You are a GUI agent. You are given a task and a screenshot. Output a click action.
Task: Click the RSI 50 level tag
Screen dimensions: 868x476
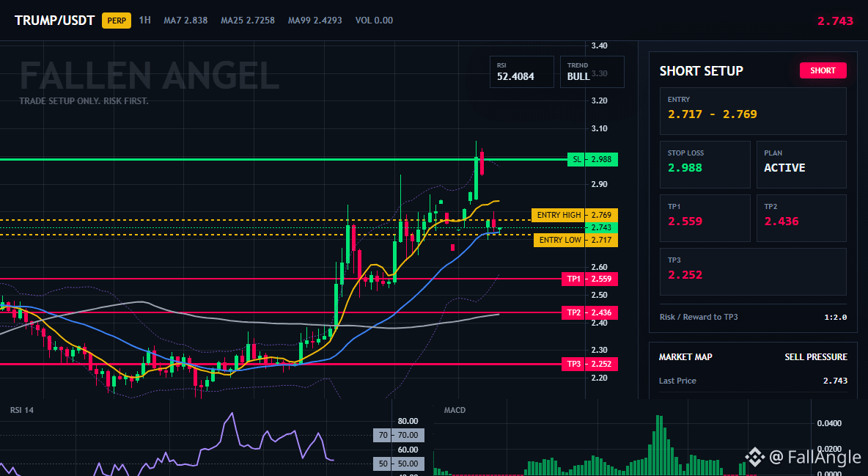coord(399,464)
